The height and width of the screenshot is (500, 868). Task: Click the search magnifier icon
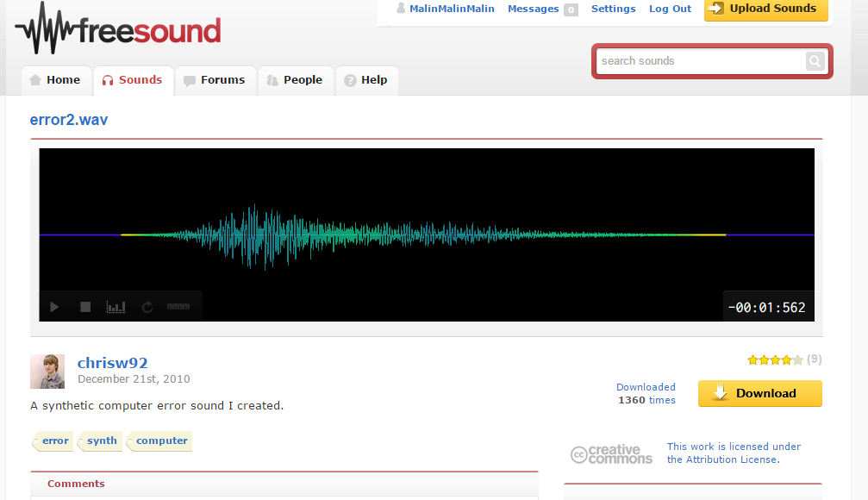(x=814, y=61)
